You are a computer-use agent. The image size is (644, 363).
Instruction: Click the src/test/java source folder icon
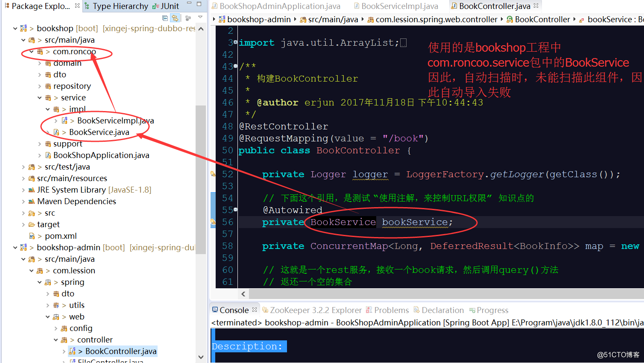coord(32,167)
